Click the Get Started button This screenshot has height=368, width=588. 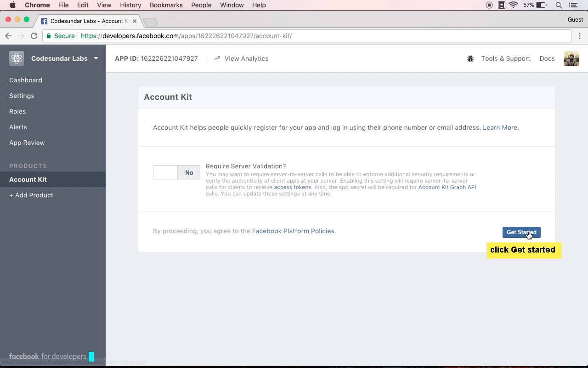click(x=521, y=232)
